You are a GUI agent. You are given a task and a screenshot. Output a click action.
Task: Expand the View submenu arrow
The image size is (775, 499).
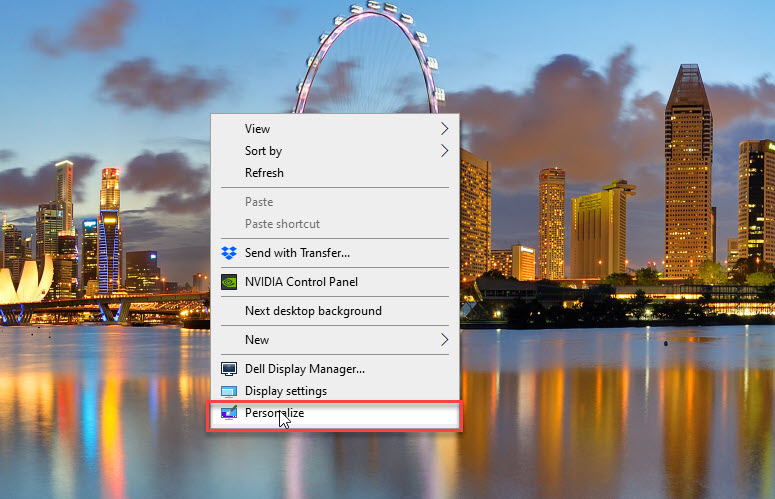click(444, 128)
